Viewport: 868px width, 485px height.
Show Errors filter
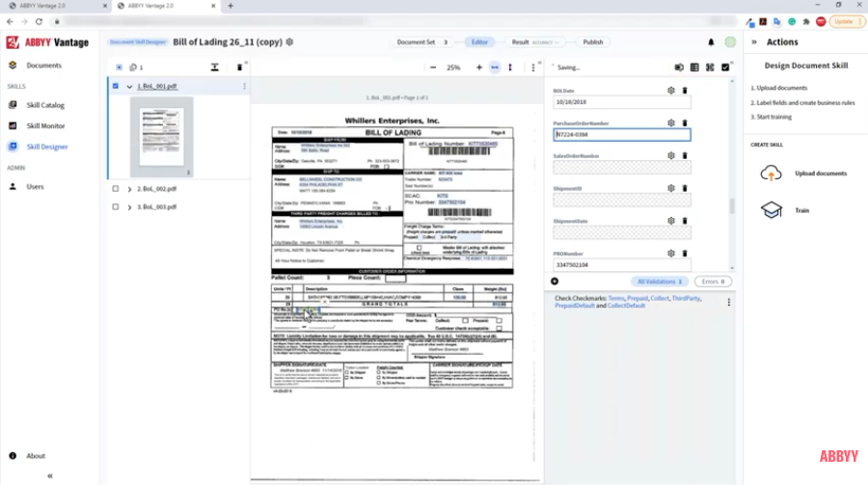[x=713, y=282]
